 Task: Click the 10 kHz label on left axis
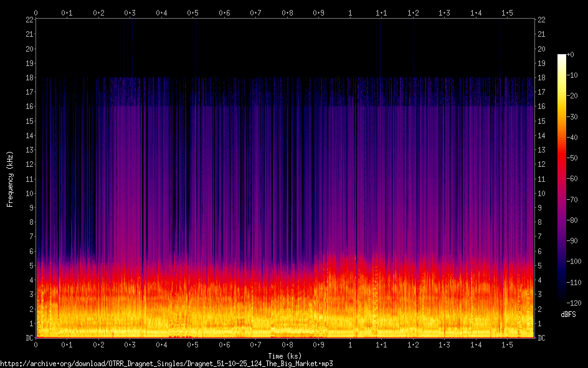point(29,194)
